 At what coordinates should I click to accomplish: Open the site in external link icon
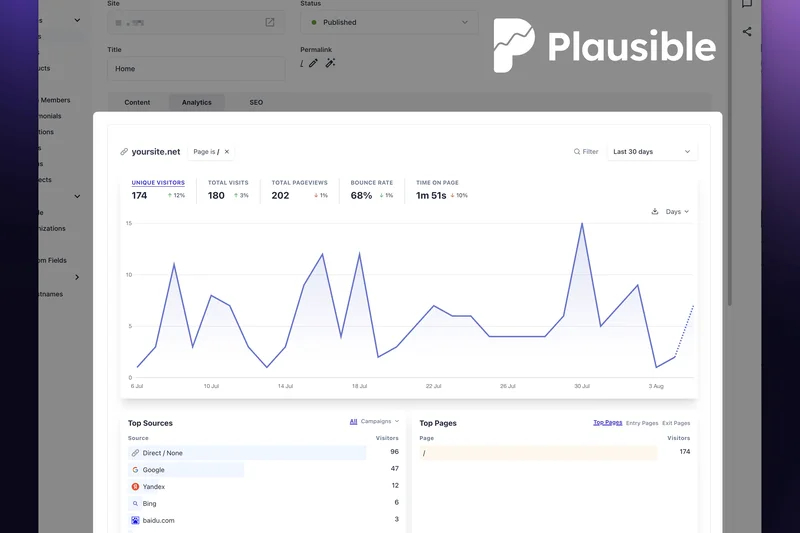[269, 22]
